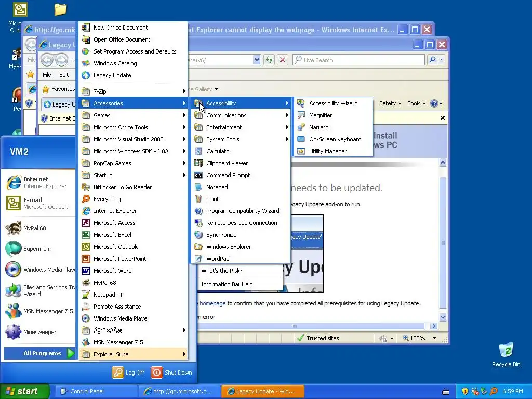Screen dimensions: 532x399
Task: Expand Microsoft Visual Studio 2008 folder
Action: click(134, 139)
